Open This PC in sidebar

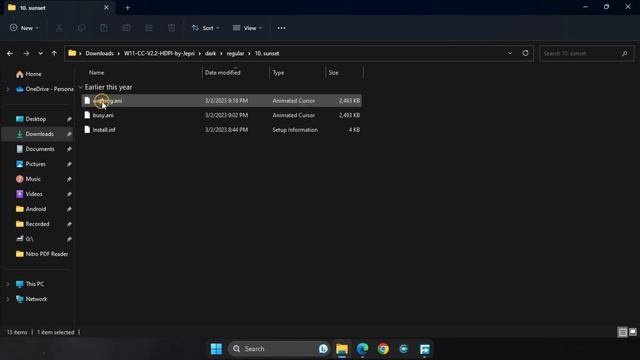(30, 284)
